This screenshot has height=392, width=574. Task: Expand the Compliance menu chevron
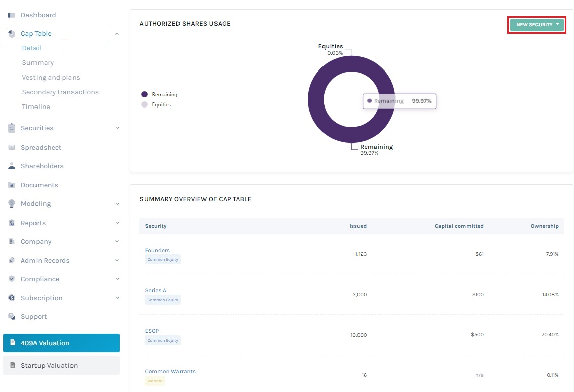(117, 279)
